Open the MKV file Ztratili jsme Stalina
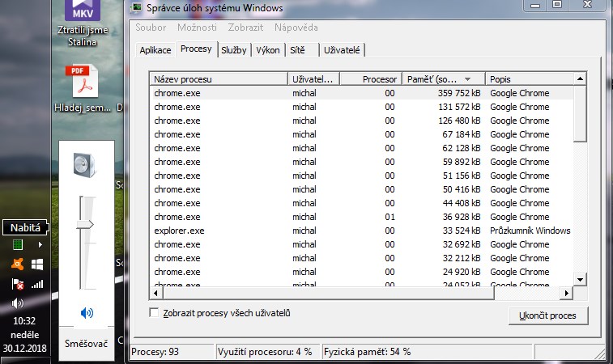 pyautogui.click(x=83, y=23)
